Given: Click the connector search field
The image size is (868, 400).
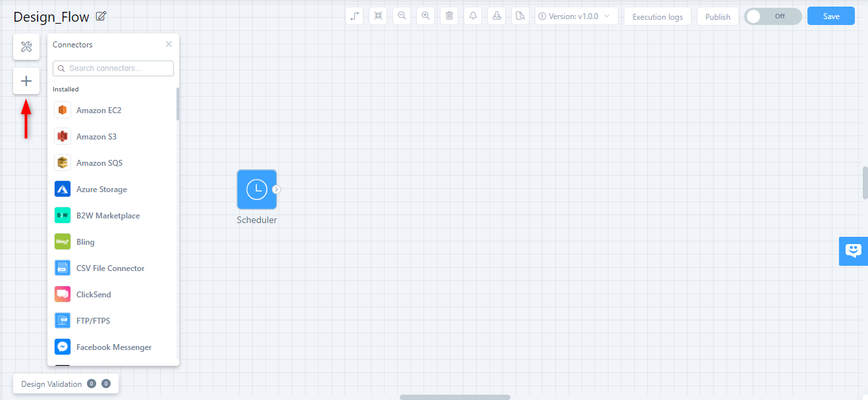Looking at the screenshot, I should [113, 68].
